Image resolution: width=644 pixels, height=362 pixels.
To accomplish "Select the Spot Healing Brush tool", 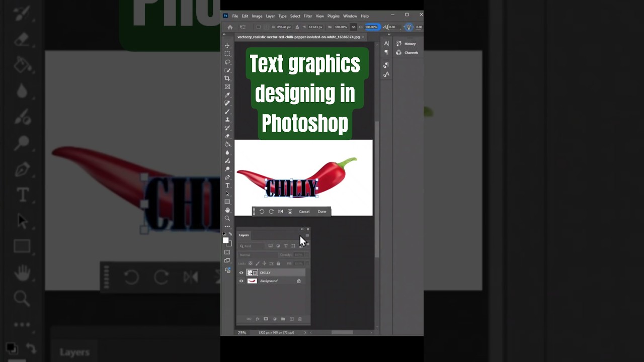I will (227, 103).
